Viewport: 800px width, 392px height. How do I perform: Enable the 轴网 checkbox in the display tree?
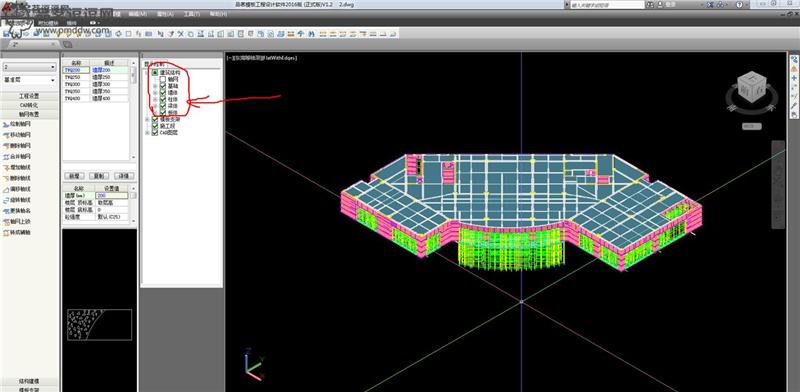(x=163, y=79)
